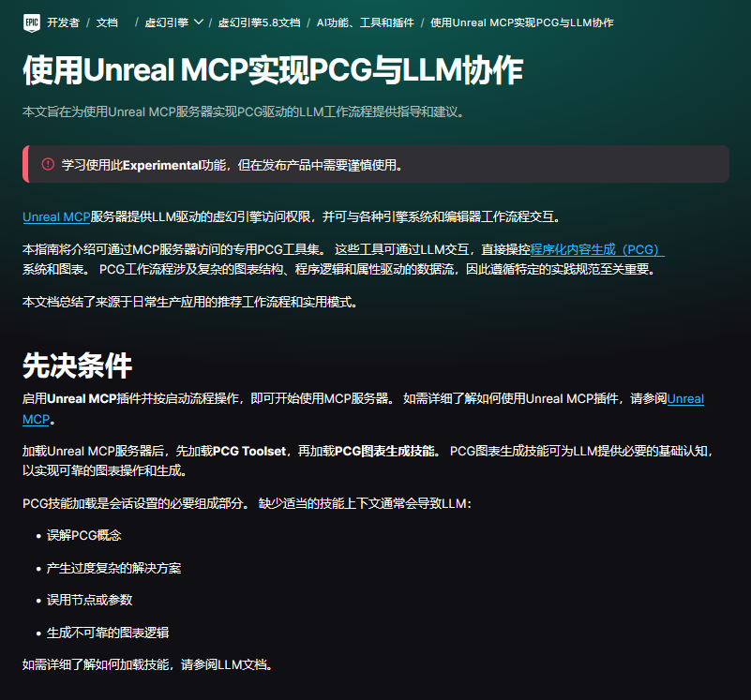Screen dimensions: 751x700
Task: Open the Unreal MCP link in 先决条件 section
Action: click(685, 399)
